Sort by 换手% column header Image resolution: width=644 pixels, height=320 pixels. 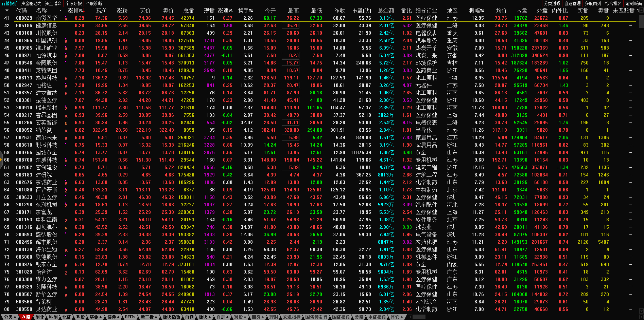pos(245,11)
